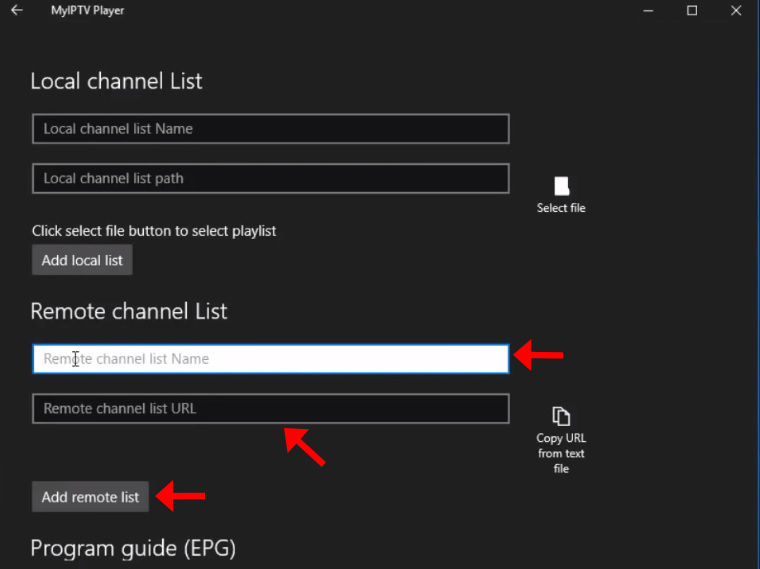Click the "Click select file button" hint text
Viewport: 760px width, 569px height.
(154, 231)
